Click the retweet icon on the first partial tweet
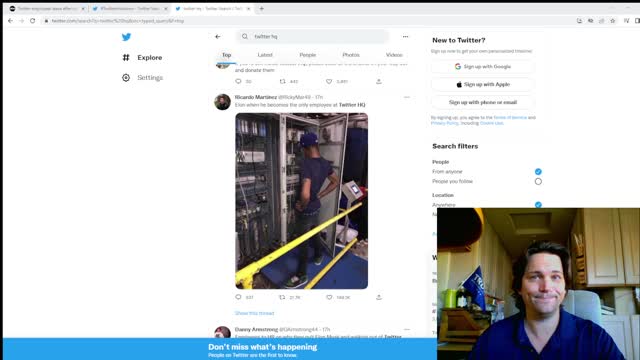 tap(282, 81)
